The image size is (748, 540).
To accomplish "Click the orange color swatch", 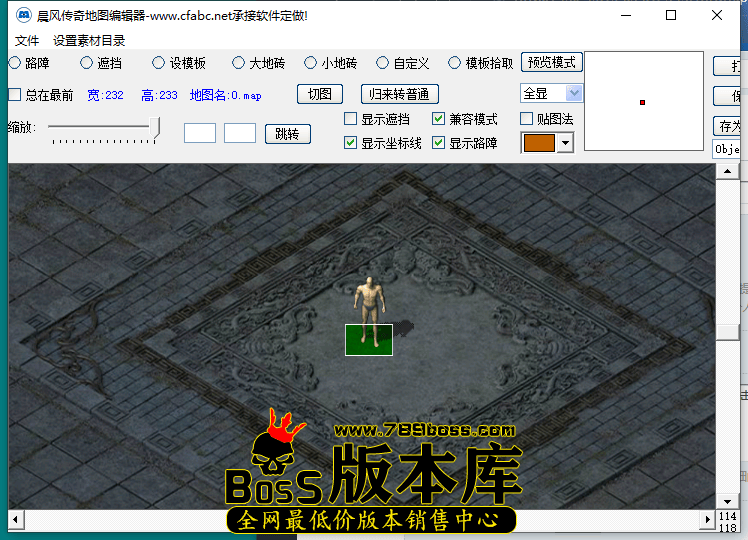I will pyautogui.click(x=539, y=143).
